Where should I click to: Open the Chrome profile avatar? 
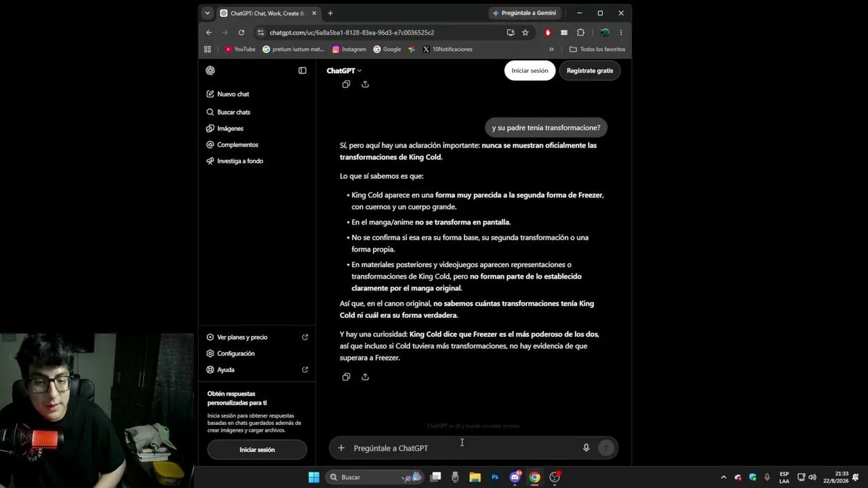coord(605,33)
